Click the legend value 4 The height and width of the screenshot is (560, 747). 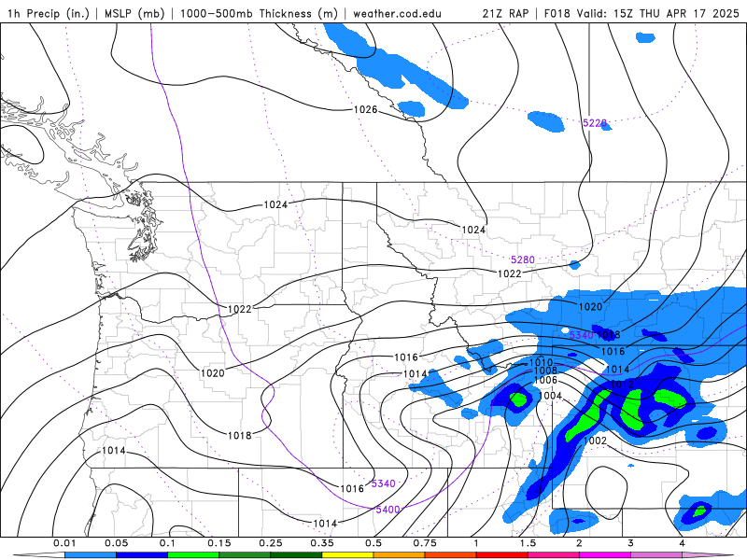682,543
